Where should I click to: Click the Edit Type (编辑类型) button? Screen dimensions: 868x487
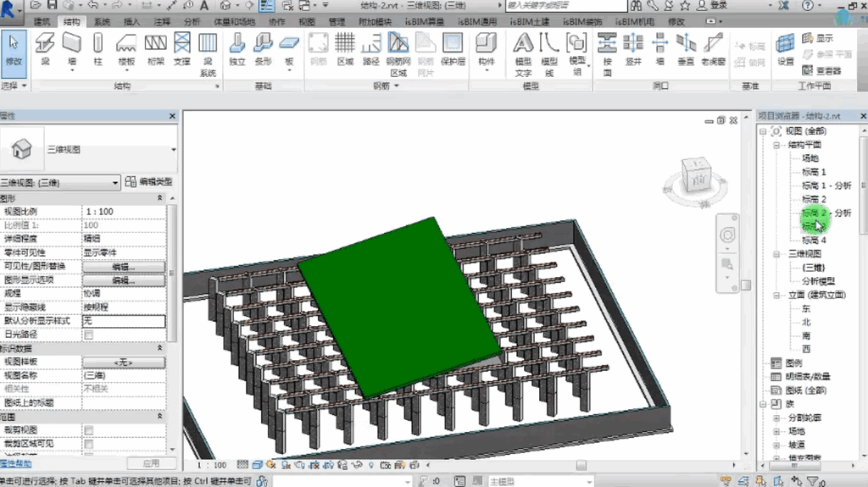(149, 182)
